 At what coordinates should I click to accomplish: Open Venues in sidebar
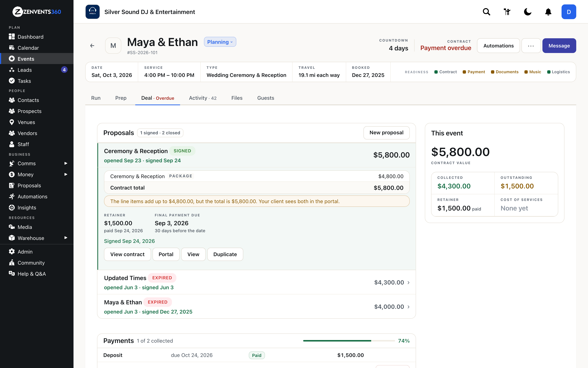tap(37, 122)
